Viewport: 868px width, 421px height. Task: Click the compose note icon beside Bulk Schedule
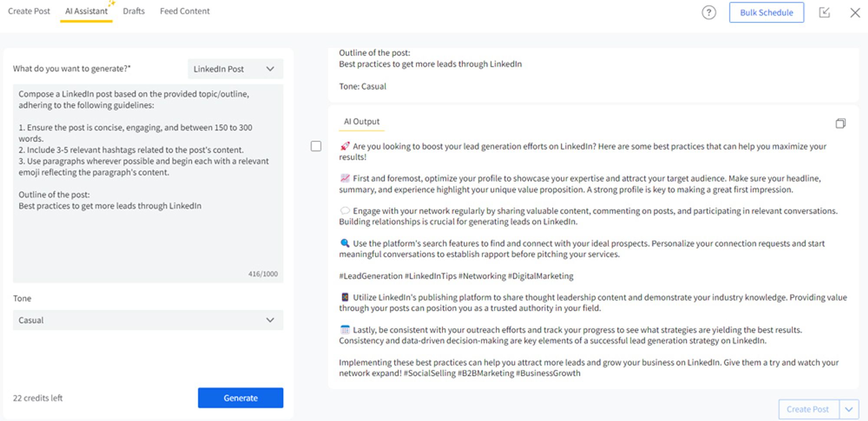(x=824, y=13)
